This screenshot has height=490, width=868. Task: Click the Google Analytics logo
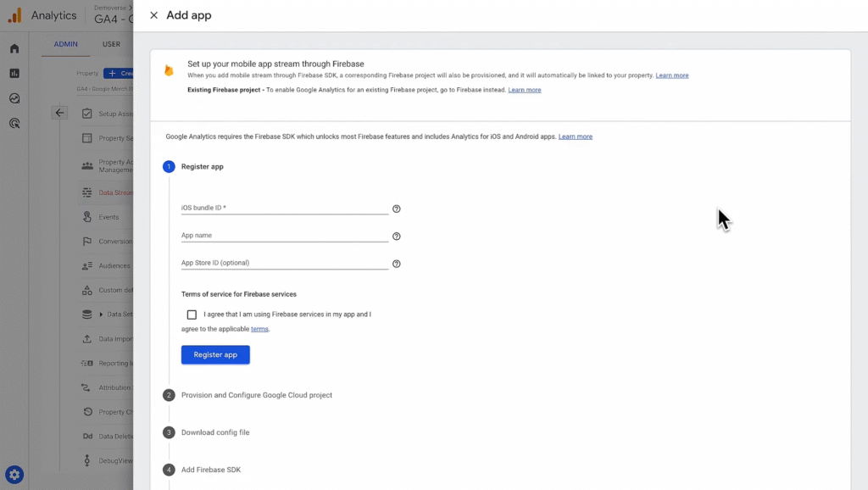point(15,15)
